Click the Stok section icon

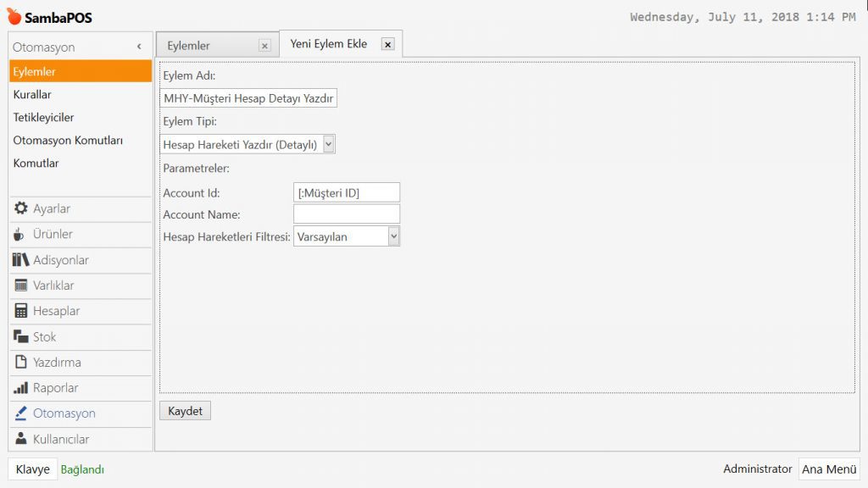coord(21,336)
